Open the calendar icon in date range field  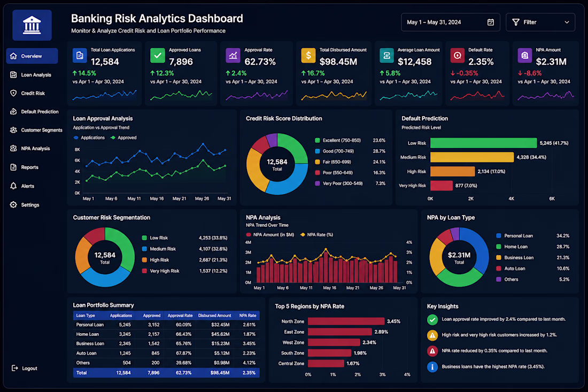(x=491, y=22)
